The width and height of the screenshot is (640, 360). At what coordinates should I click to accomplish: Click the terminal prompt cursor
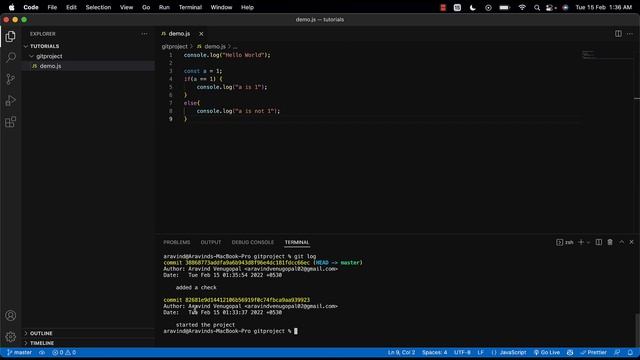point(296,331)
